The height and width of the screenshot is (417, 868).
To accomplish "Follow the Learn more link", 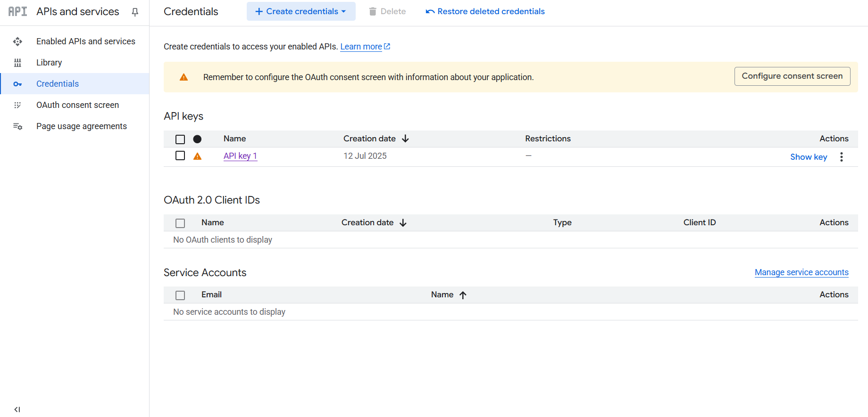I will [x=361, y=47].
